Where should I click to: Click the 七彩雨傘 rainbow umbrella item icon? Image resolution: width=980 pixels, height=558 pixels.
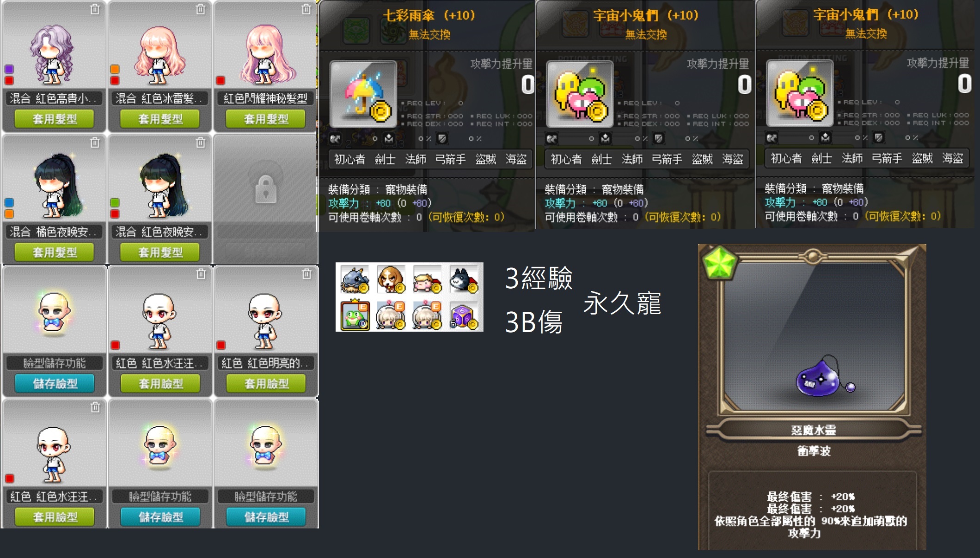364,94
